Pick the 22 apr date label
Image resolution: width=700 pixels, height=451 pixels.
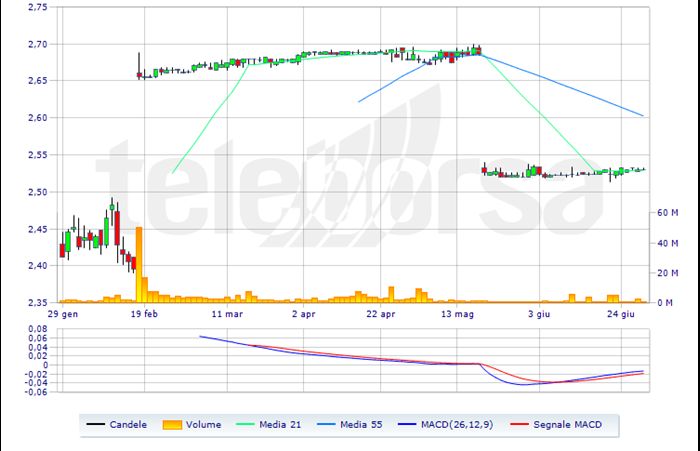click(x=381, y=313)
